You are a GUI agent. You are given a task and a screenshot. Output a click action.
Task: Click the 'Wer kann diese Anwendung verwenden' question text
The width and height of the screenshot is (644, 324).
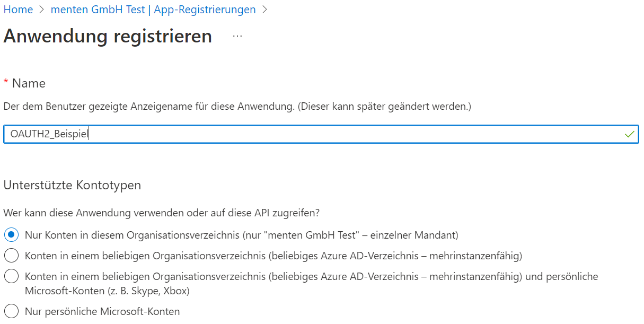[x=162, y=213]
